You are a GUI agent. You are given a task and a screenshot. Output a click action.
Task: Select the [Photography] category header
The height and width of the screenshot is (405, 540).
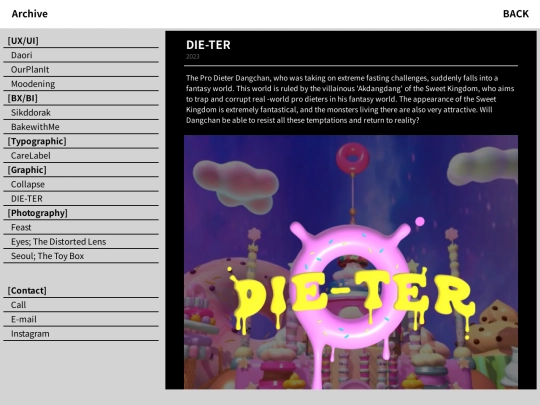click(x=38, y=213)
